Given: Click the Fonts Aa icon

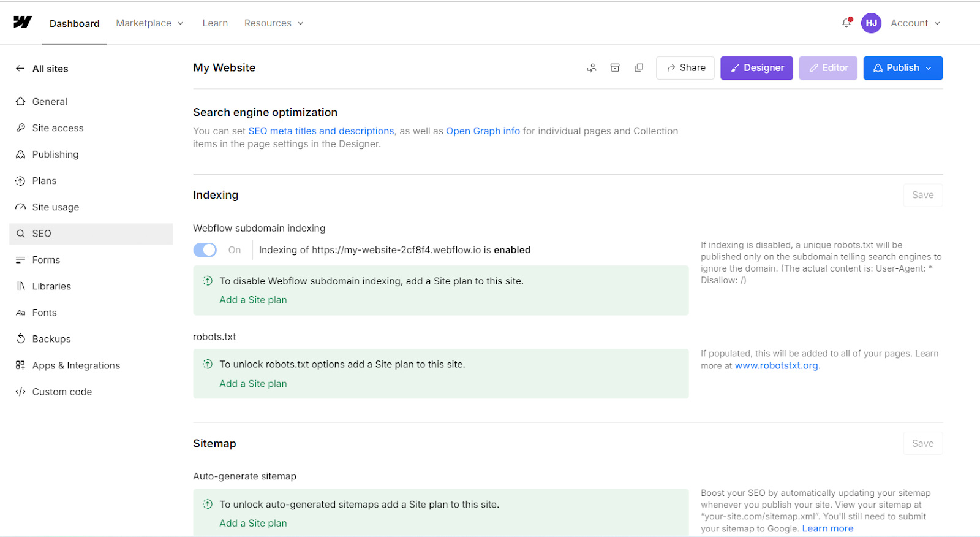Looking at the screenshot, I should [x=21, y=313].
